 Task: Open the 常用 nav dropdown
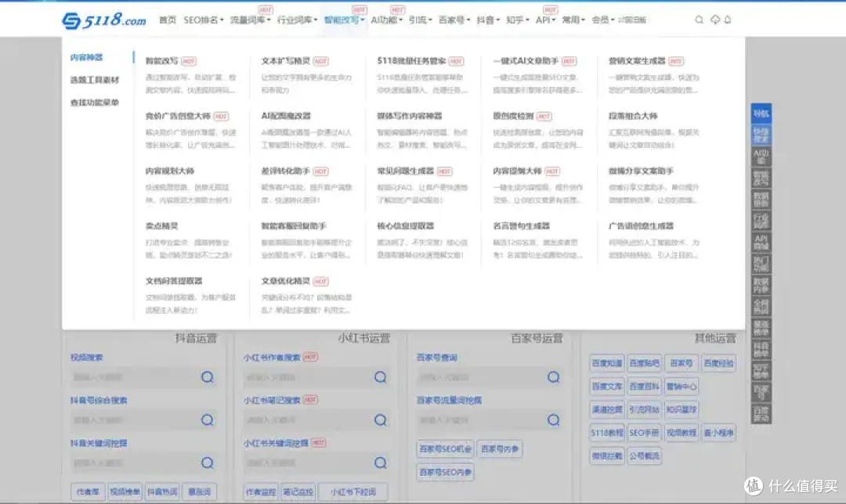(x=573, y=20)
